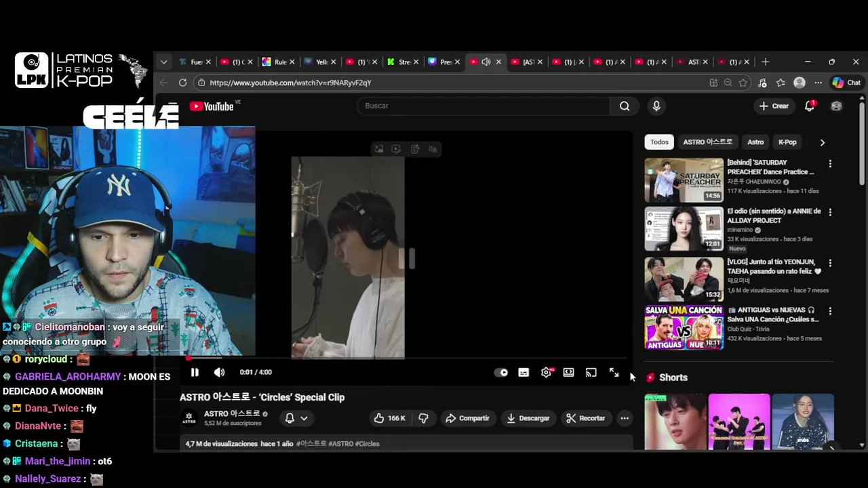Select the Todos filter chip
The height and width of the screenshot is (488, 868).
659,142
